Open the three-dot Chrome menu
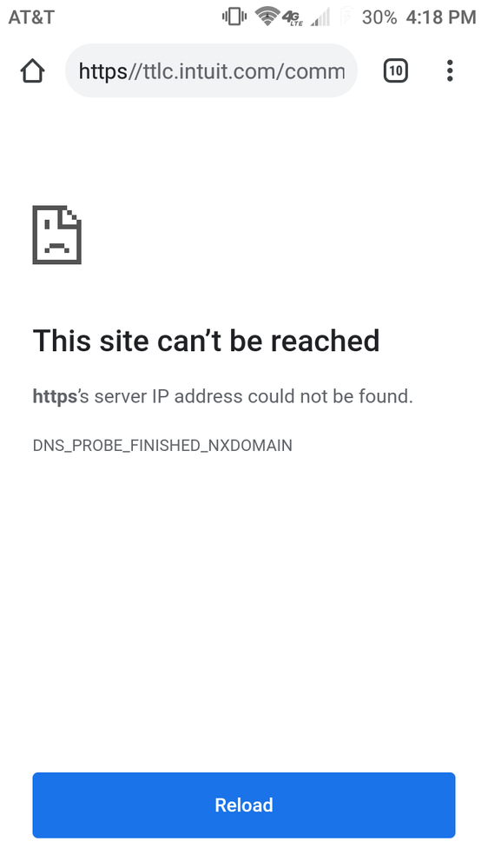The height and width of the screenshot is (868, 488). [450, 71]
